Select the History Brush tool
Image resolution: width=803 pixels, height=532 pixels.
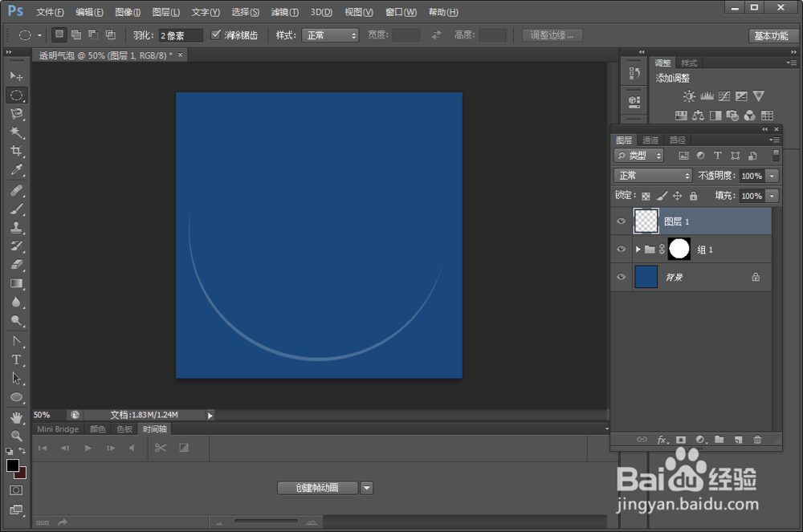pyautogui.click(x=16, y=246)
